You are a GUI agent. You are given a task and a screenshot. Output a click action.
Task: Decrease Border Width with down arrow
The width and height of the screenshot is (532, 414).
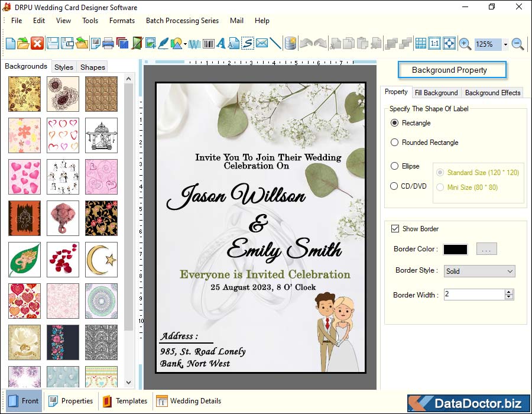[x=508, y=297]
